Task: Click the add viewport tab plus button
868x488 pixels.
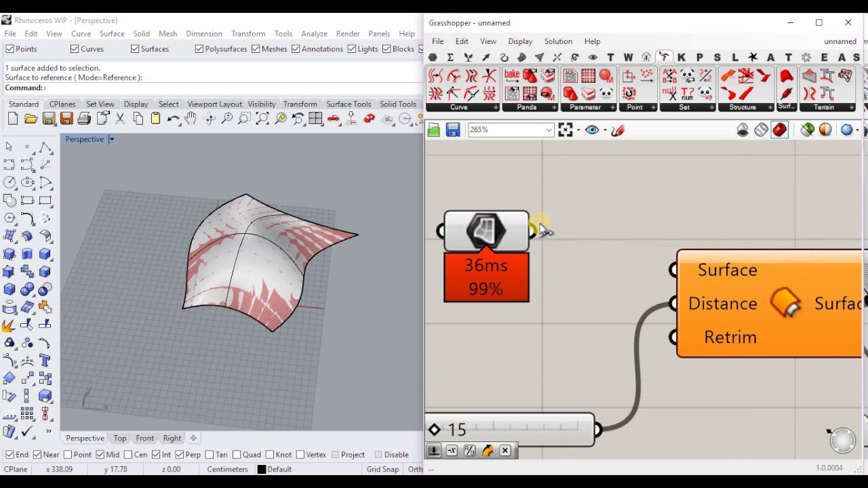Action: coord(193,439)
